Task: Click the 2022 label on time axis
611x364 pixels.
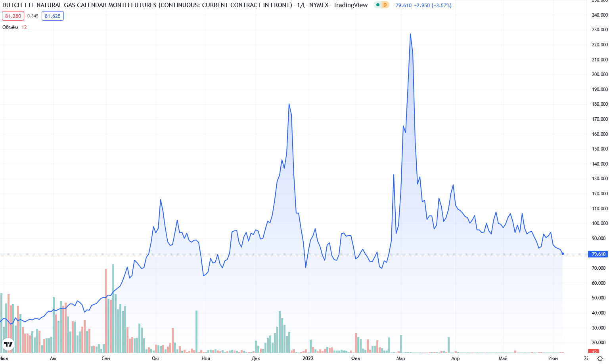Action: (308, 358)
